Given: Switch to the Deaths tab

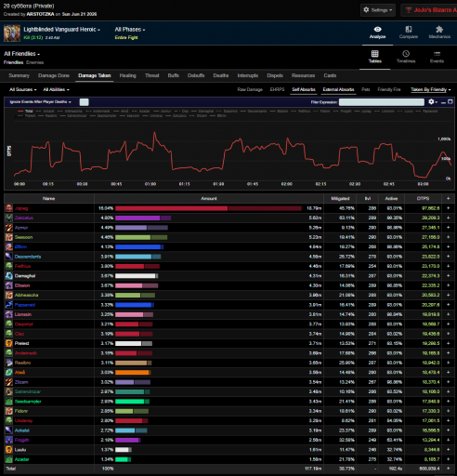Looking at the screenshot, I should pyautogui.click(x=221, y=75).
